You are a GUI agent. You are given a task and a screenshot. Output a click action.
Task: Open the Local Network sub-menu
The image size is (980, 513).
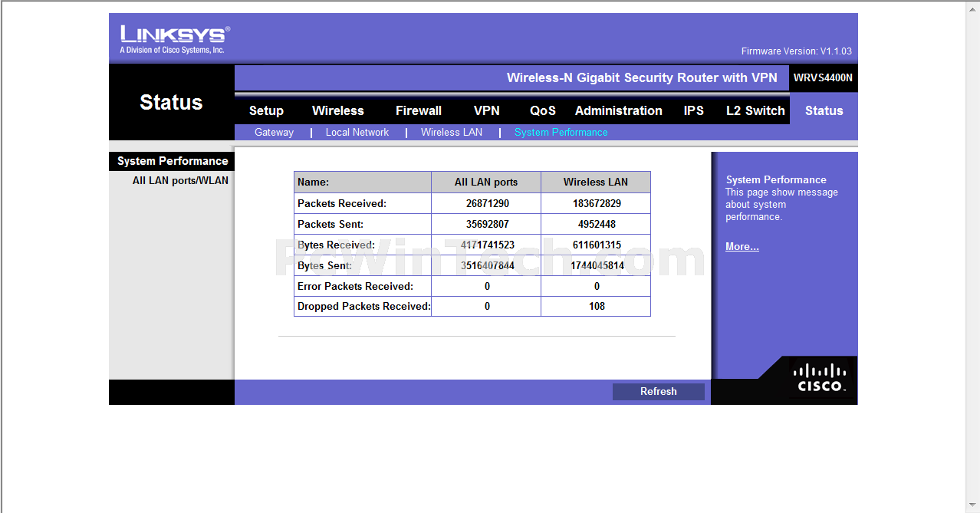pyautogui.click(x=357, y=132)
